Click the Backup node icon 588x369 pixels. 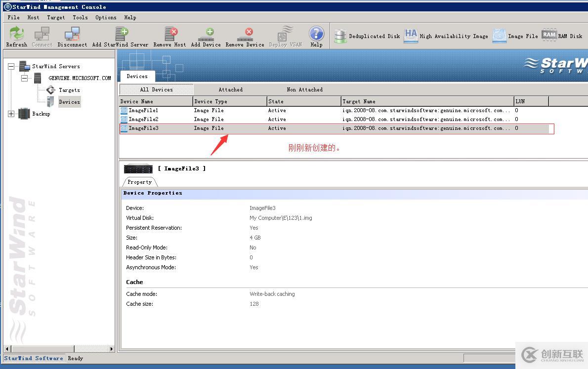coord(24,114)
